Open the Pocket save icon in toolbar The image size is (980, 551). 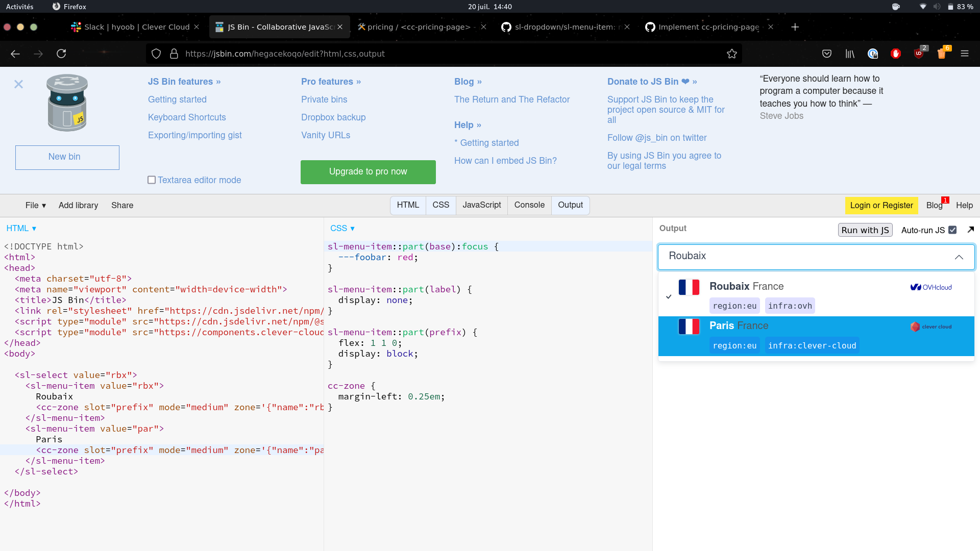point(827,54)
